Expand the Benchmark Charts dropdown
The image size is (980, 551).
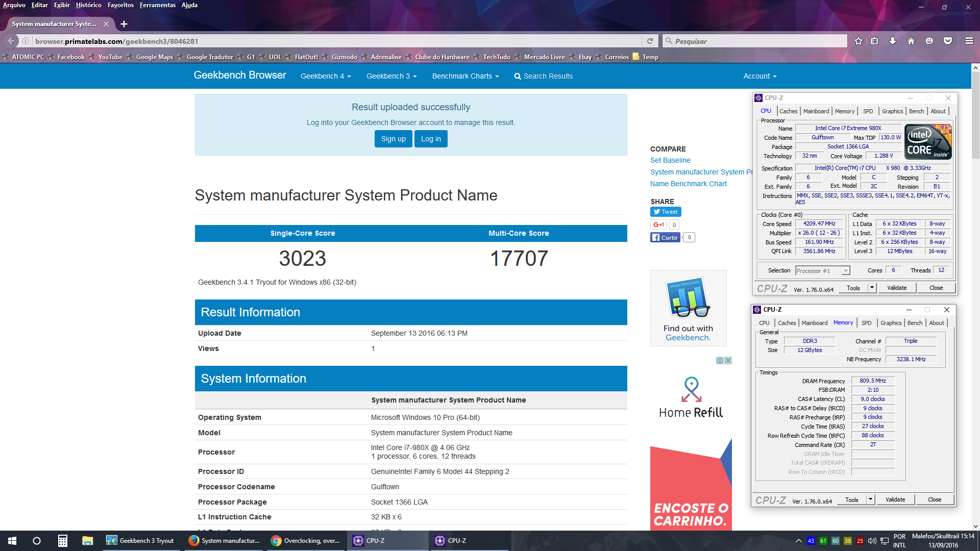[x=465, y=76]
